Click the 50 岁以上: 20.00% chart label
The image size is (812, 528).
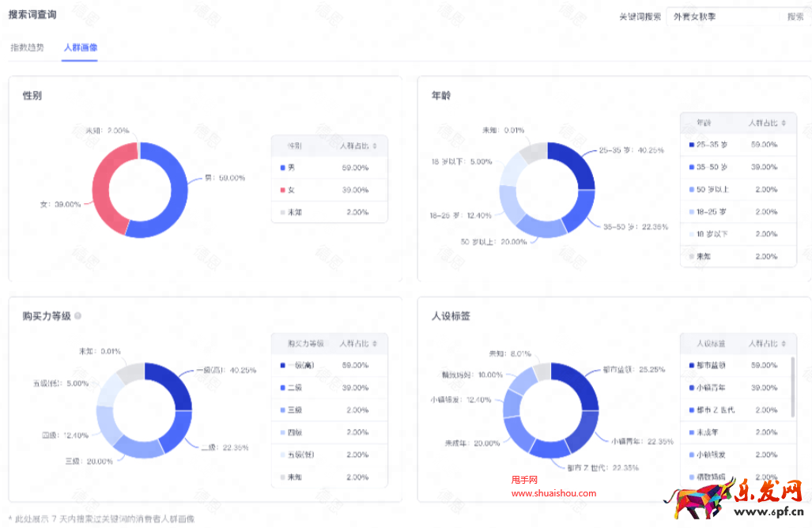[x=493, y=242]
